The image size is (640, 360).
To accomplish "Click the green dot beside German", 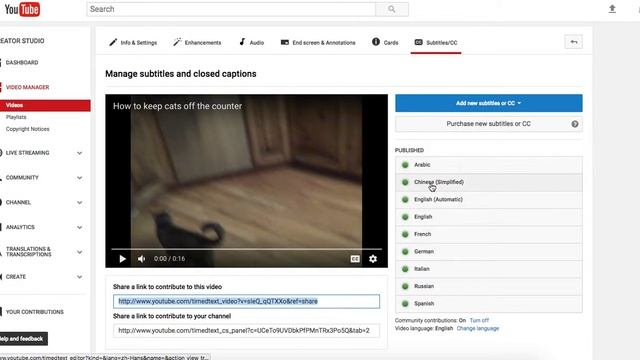I will [405, 251].
